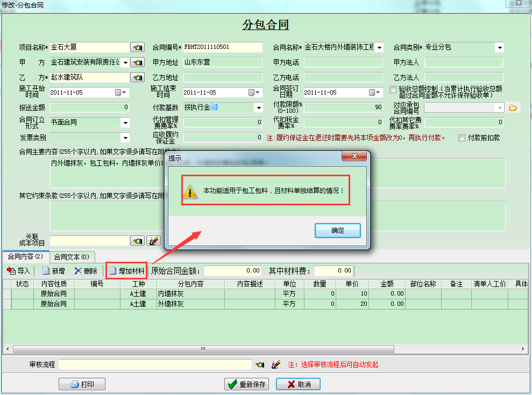Click clear brush icon beside 审核流程
Viewport: 532px width, 395px height.
click(276, 365)
